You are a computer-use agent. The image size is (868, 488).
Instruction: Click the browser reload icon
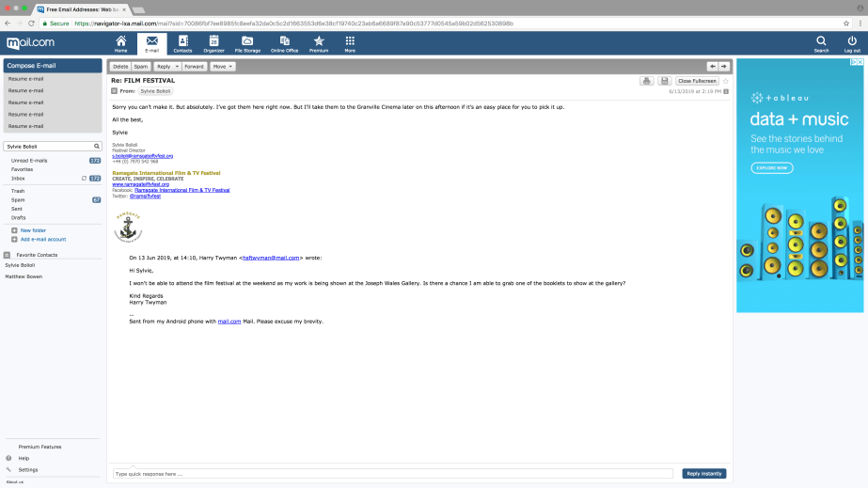(x=32, y=24)
